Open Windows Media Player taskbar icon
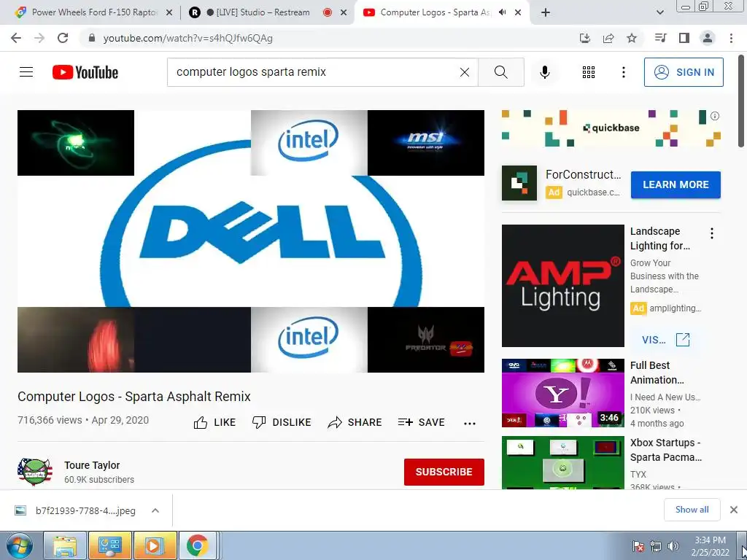 coord(155,545)
